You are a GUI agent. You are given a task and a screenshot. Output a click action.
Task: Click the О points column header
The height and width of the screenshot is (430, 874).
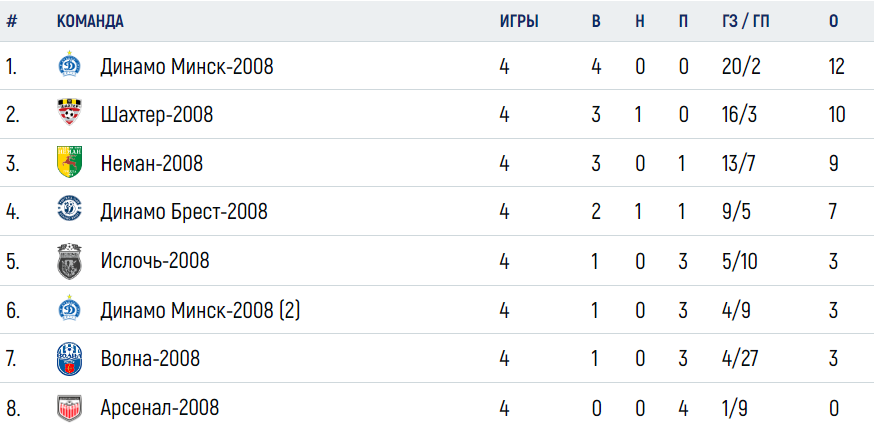(x=833, y=22)
